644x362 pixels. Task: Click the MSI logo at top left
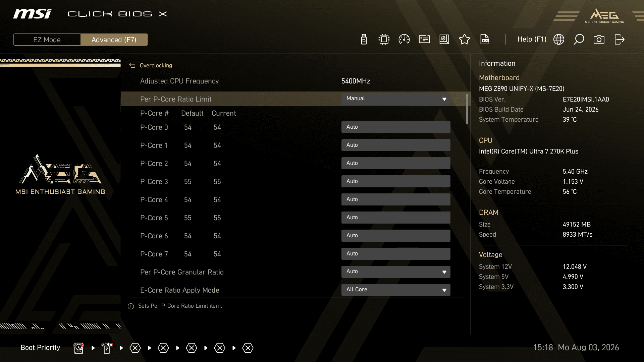coord(32,14)
